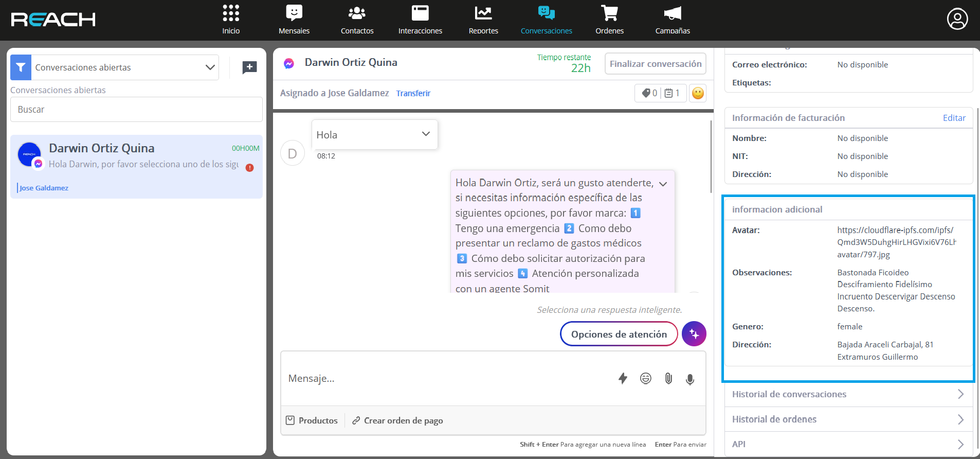Open Ordenes shopping cart section
Screen dimensions: 980x459
click(609, 20)
